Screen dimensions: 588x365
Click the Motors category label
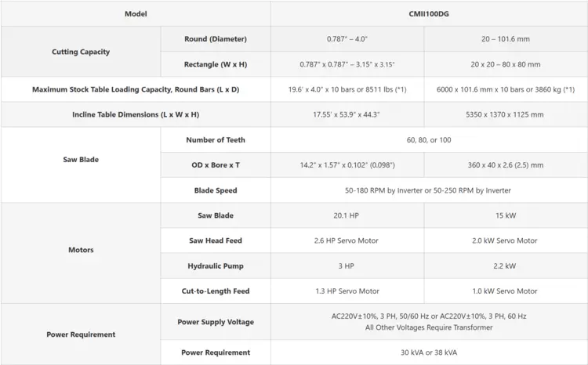(x=81, y=250)
